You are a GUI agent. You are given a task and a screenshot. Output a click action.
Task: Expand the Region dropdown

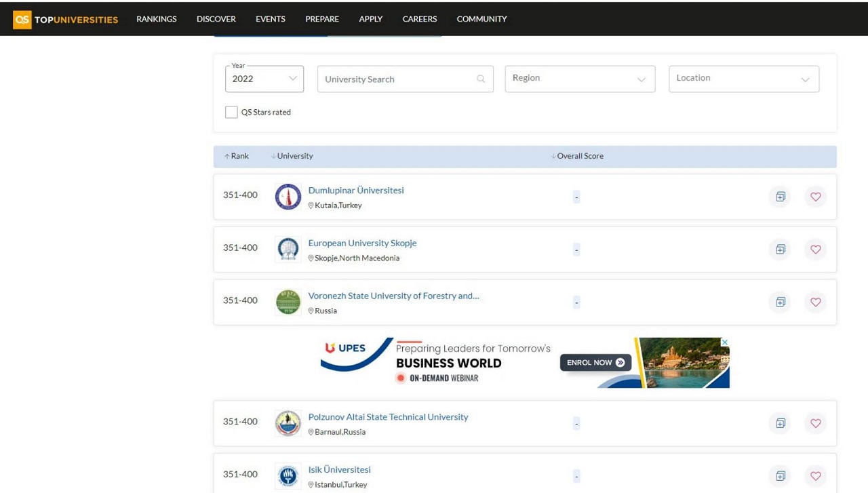(580, 79)
